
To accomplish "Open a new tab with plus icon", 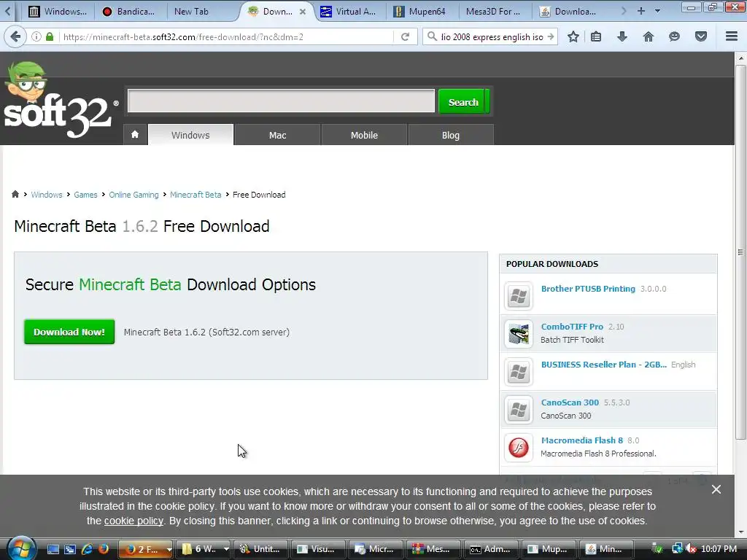I will click(x=640, y=10).
